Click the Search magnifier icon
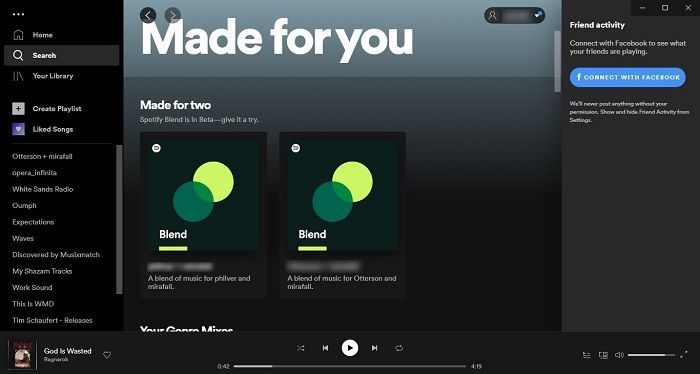 (18, 55)
